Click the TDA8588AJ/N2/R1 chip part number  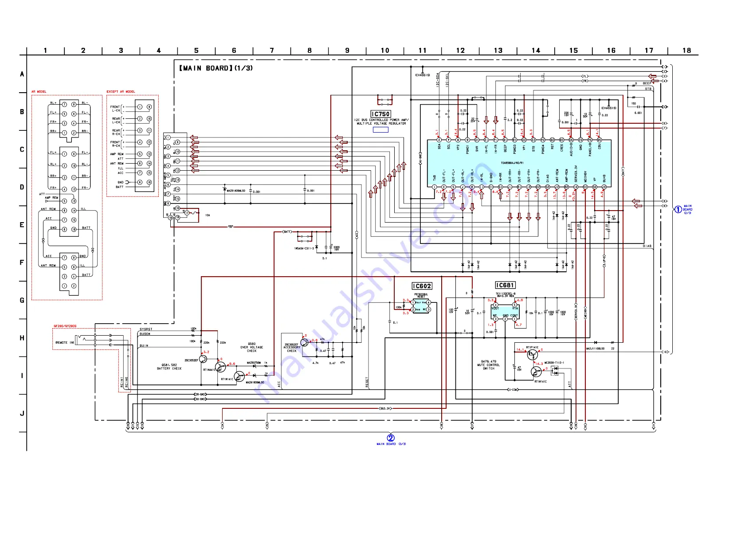[x=512, y=163]
